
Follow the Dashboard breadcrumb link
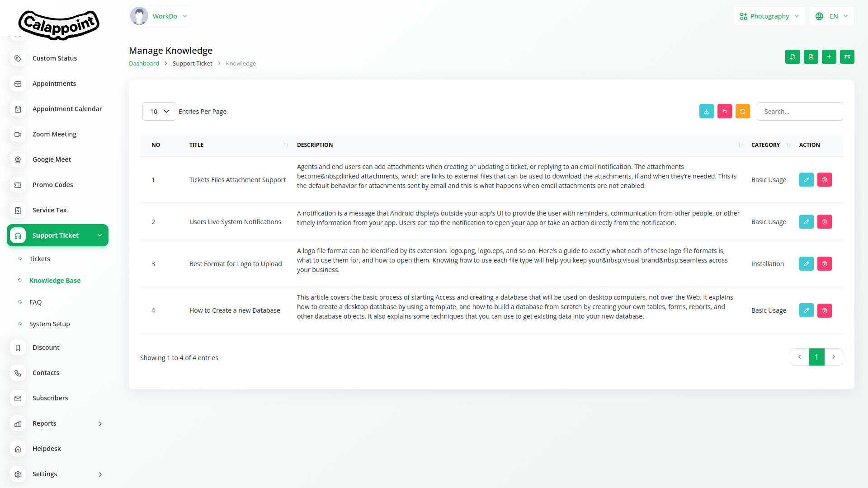pos(144,64)
